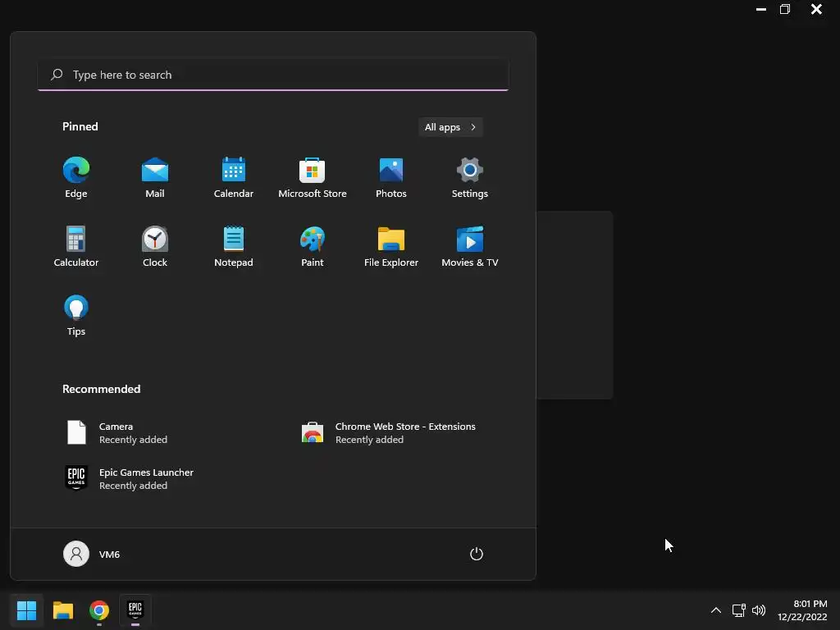Screen dimensions: 840x630
Task: Focus the Type here to search box
Action: tap(273, 75)
